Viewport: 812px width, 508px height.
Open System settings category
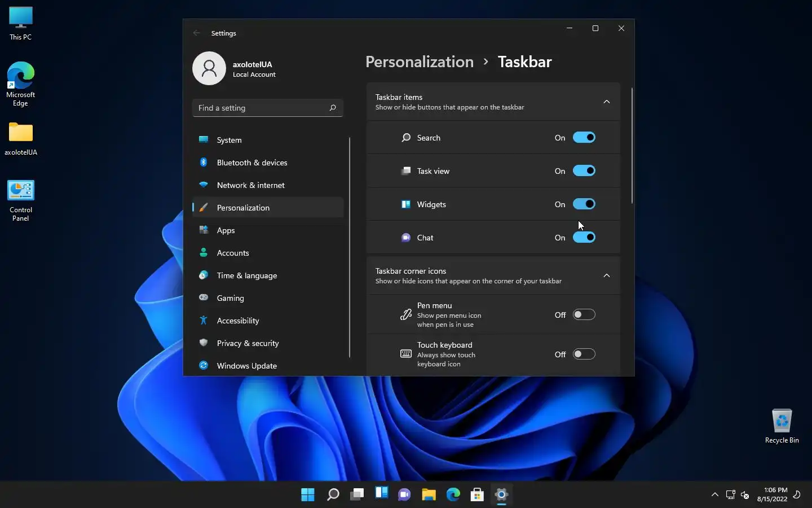(x=268, y=139)
